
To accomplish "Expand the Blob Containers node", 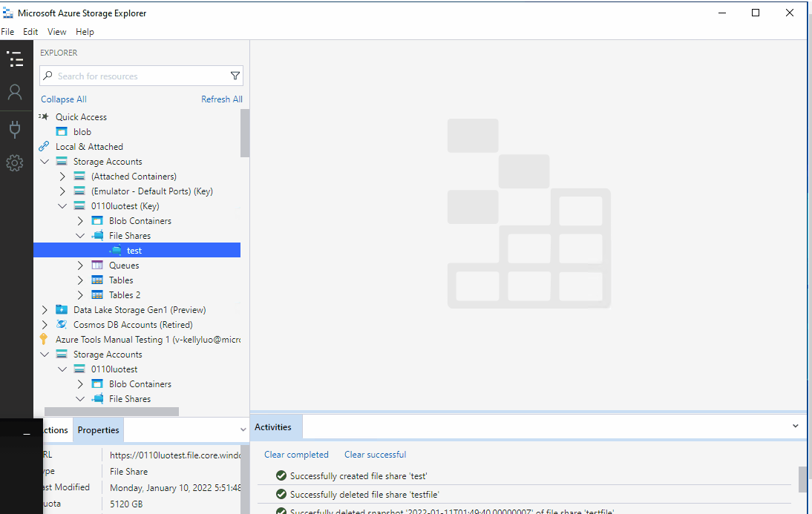I will tap(80, 220).
